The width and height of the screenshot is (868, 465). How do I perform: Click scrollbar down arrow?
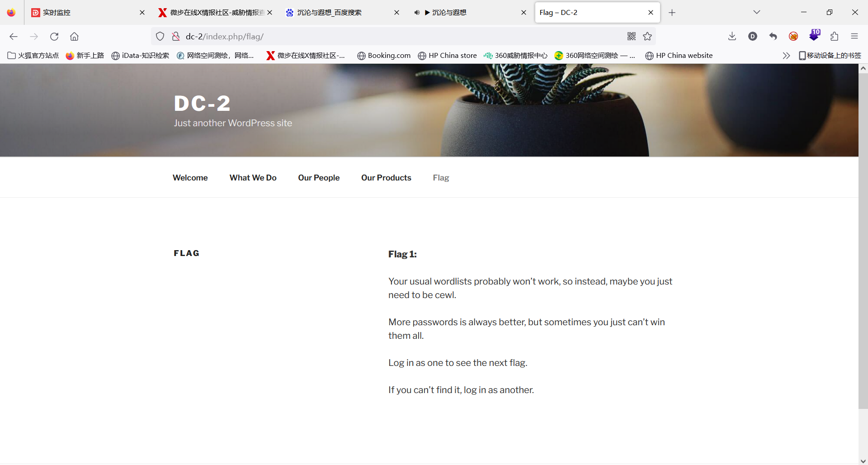[863, 460]
